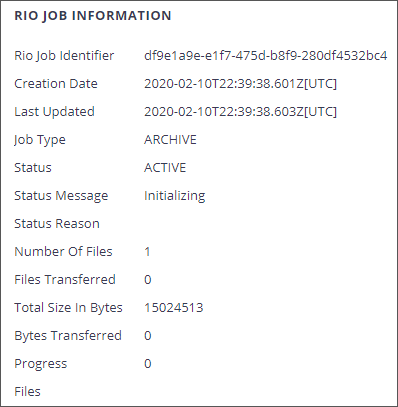Select creation date value ending 38.601Z[UTC]
The height and width of the screenshot is (407, 398).
coord(240,84)
